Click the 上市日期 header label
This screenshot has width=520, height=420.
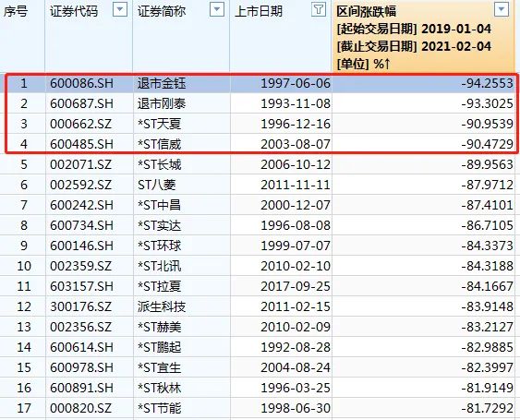259,12
